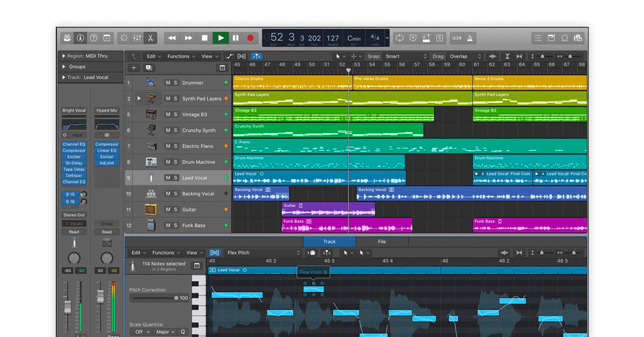Open the media Browsers icon

[x=578, y=38]
